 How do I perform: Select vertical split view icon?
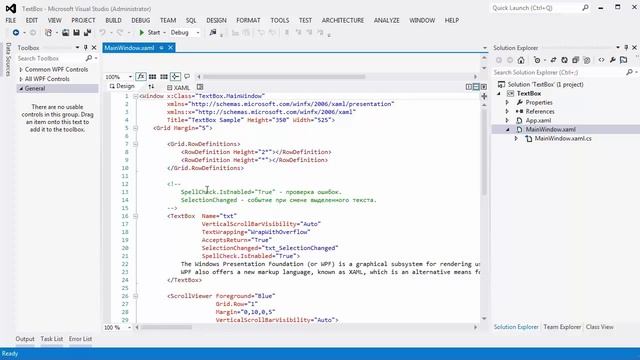coord(469,87)
